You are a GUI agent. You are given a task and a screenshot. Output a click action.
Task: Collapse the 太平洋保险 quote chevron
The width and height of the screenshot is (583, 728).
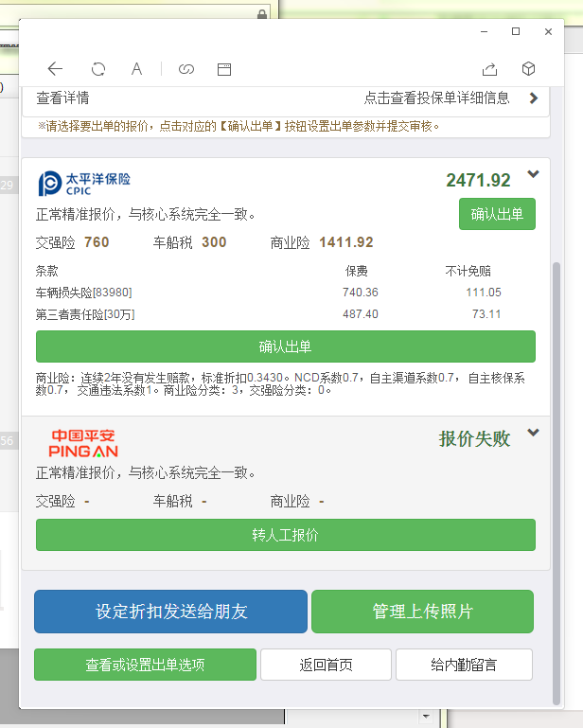point(533,174)
